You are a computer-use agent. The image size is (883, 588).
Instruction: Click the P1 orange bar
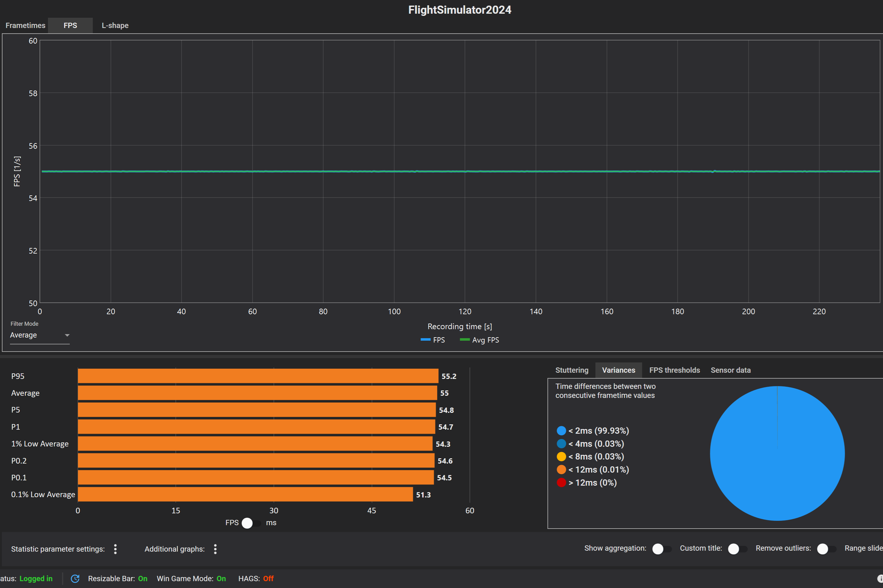click(256, 427)
